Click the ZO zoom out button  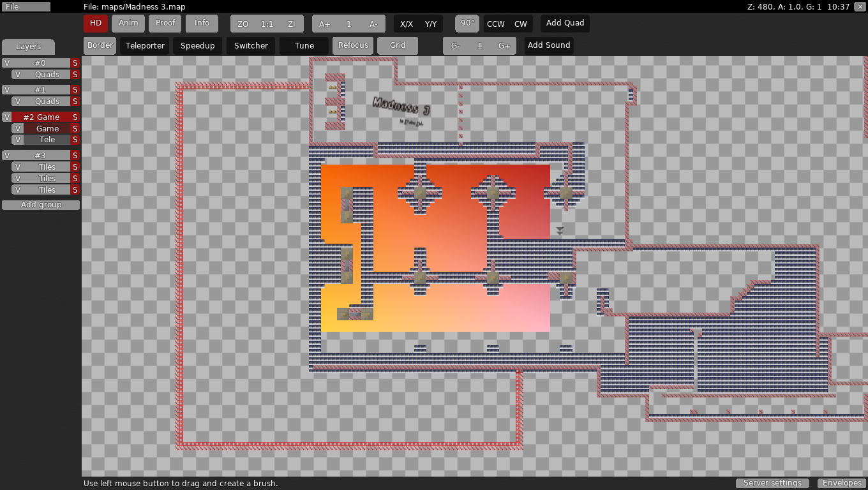coord(243,24)
